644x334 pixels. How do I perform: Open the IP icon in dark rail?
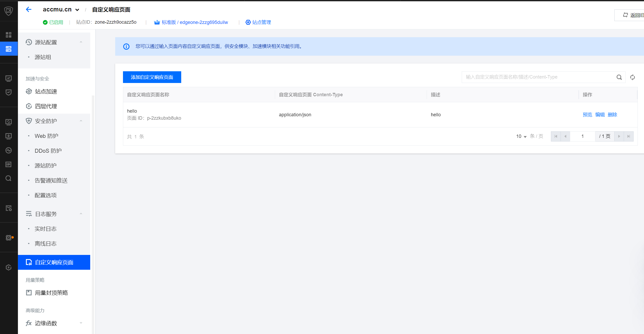coord(9,164)
